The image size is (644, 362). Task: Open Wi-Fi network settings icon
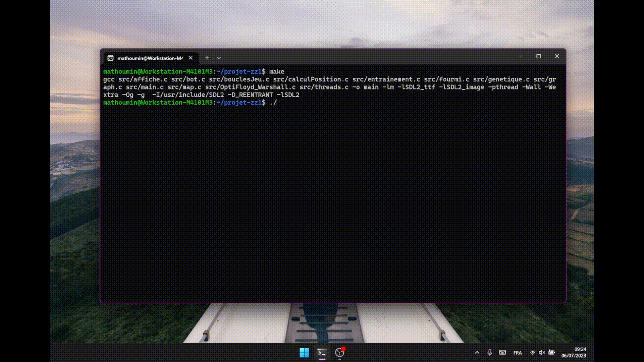[532, 353]
